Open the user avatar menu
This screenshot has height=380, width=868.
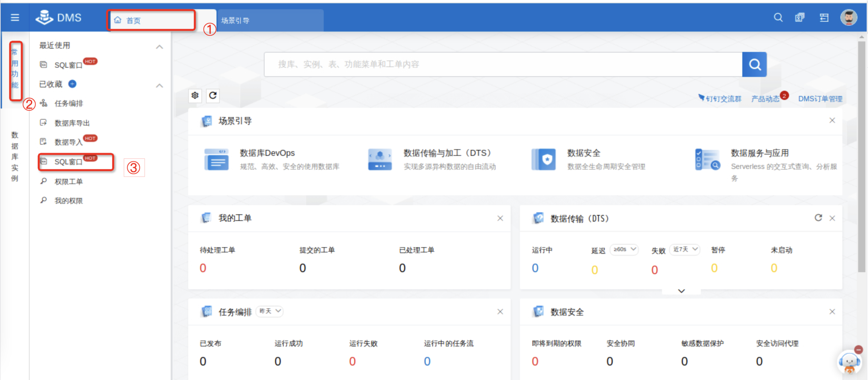coord(848,17)
